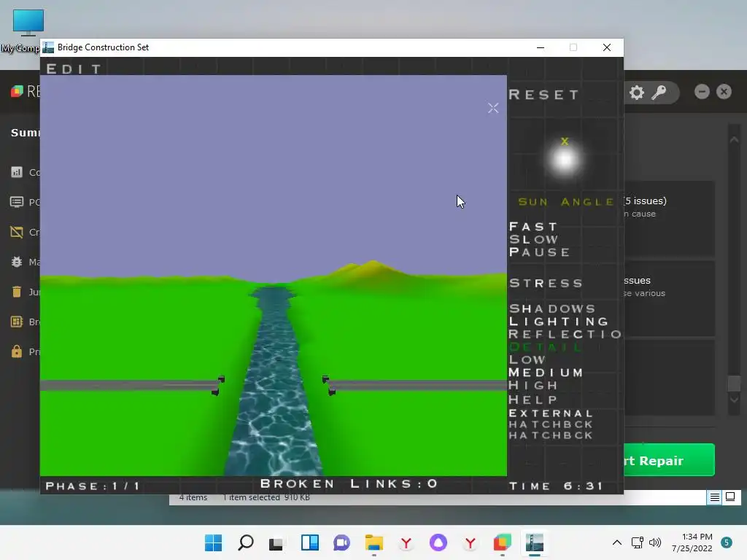The image size is (747, 560).
Task: Select PAUSE to stop simulation
Action: [539, 252]
